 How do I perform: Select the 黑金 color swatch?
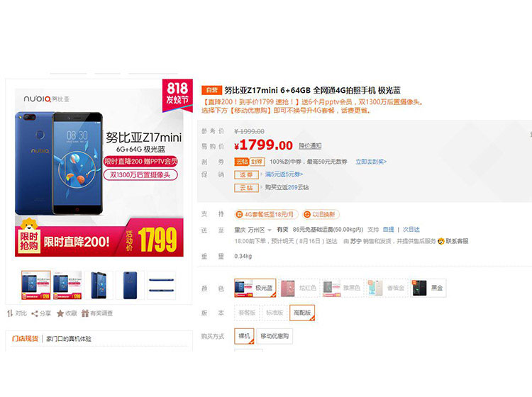tap(428, 288)
